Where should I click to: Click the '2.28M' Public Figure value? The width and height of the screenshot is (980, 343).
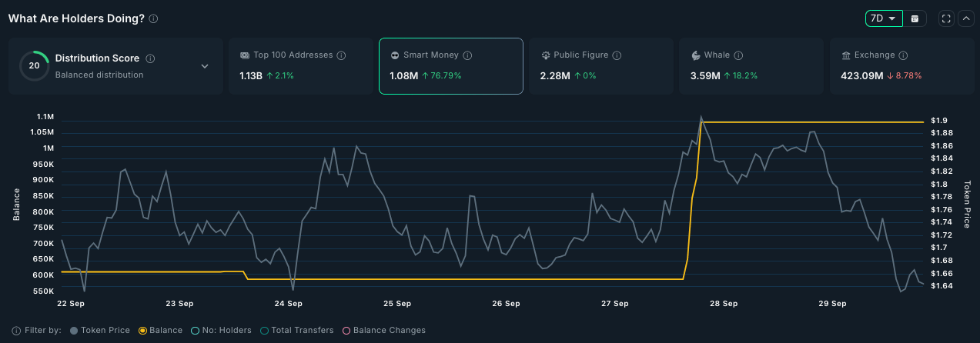(555, 76)
